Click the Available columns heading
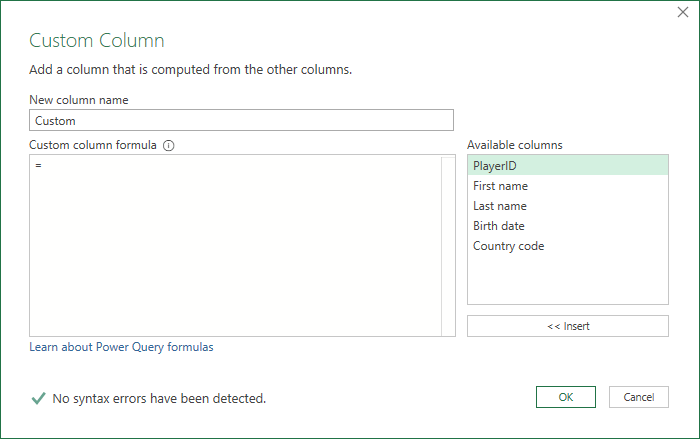The image size is (700, 439). [515, 145]
